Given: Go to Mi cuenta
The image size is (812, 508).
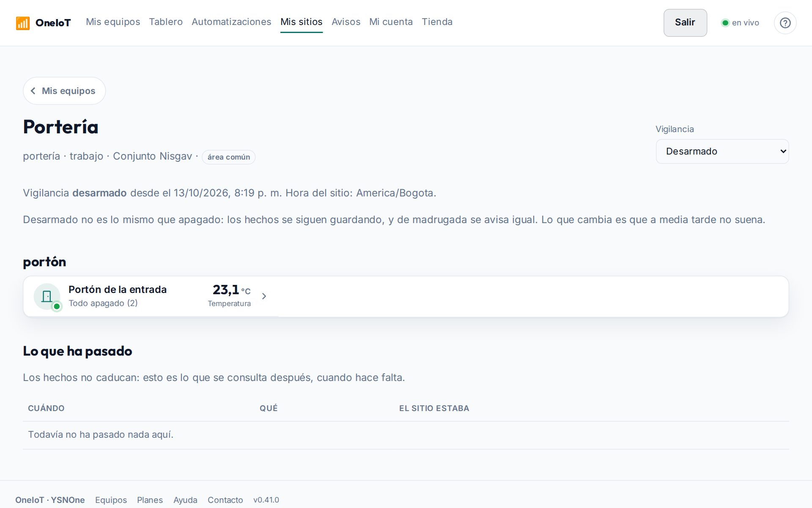Looking at the screenshot, I should 391,22.
